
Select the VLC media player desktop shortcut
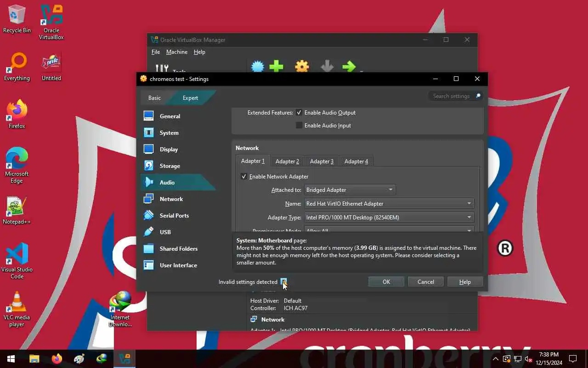tap(17, 309)
